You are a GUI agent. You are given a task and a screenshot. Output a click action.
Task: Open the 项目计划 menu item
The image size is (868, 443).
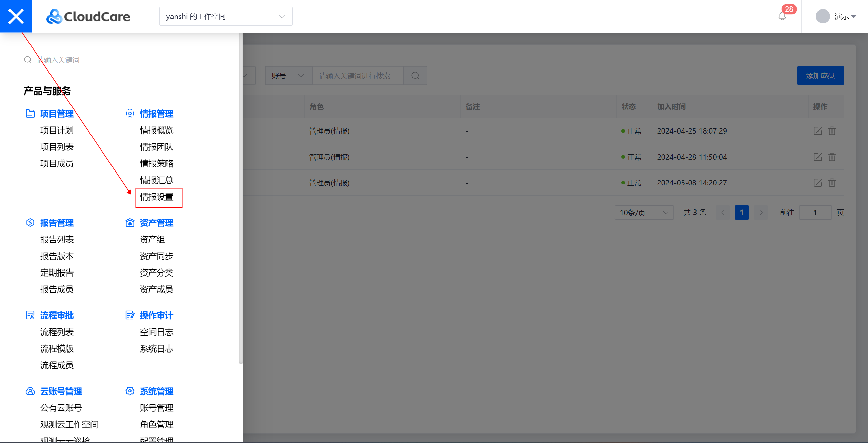(x=57, y=130)
